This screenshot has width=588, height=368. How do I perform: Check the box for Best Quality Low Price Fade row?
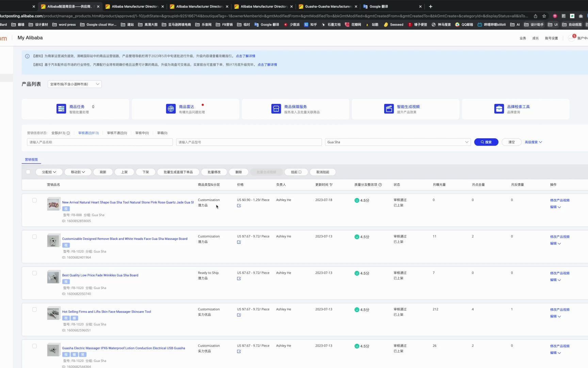click(34, 273)
